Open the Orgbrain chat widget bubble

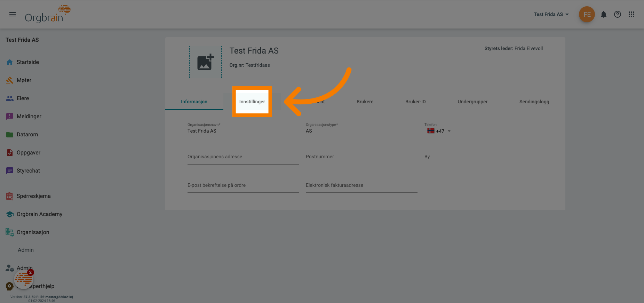tap(24, 279)
